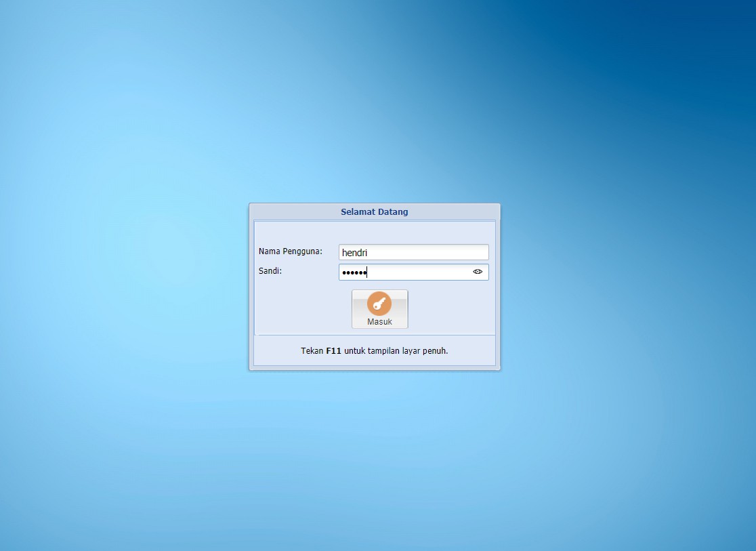Show password using the eye icon

pyautogui.click(x=478, y=272)
